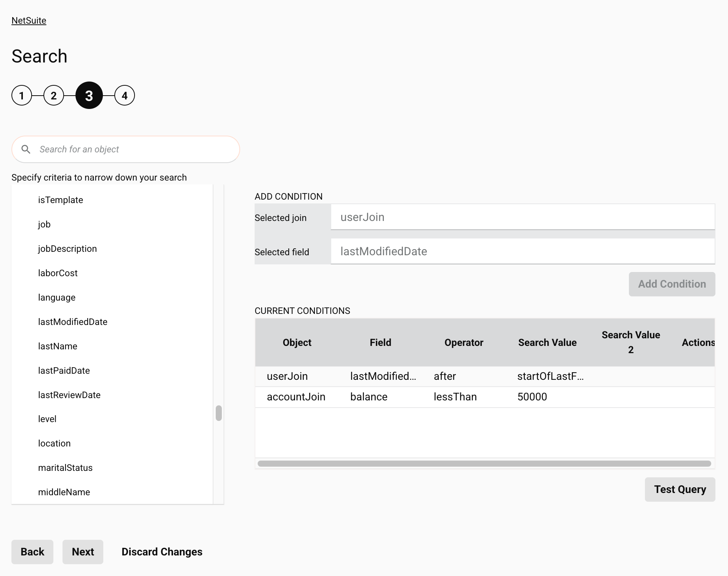Click Discard Changes

(x=162, y=552)
